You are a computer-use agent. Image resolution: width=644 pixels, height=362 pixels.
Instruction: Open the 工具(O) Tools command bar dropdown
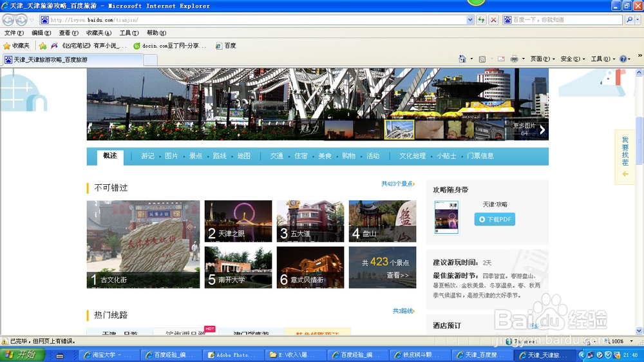603,59
